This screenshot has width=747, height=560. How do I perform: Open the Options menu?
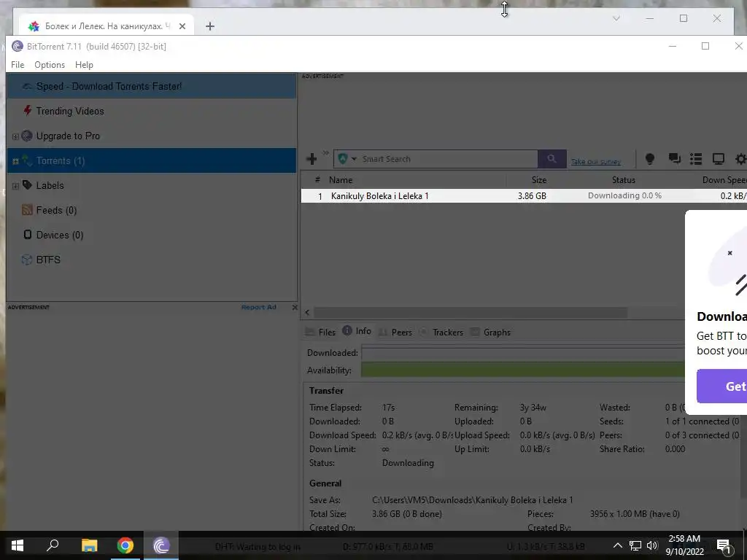pyautogui.click(x=50, y=65)
